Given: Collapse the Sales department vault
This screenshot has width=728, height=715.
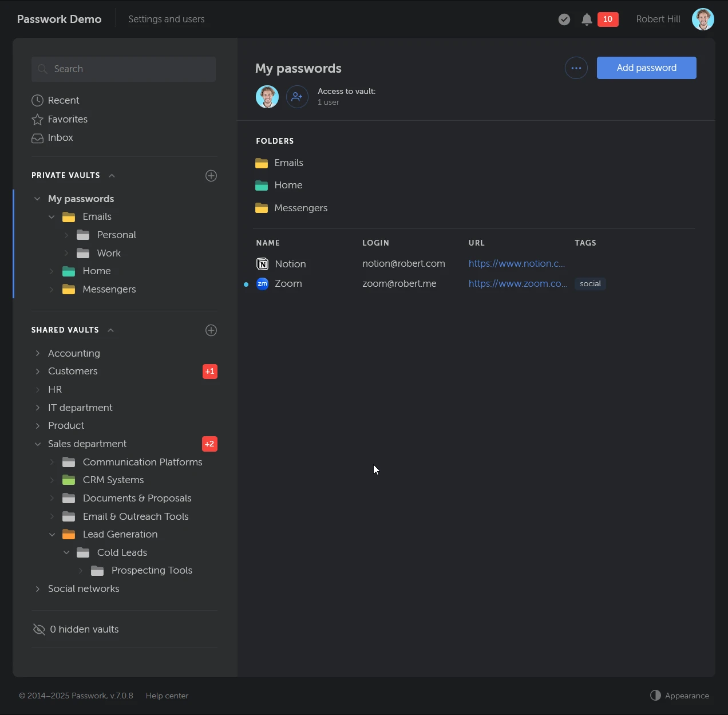Looking at the screenshot, I should (38, 444).
